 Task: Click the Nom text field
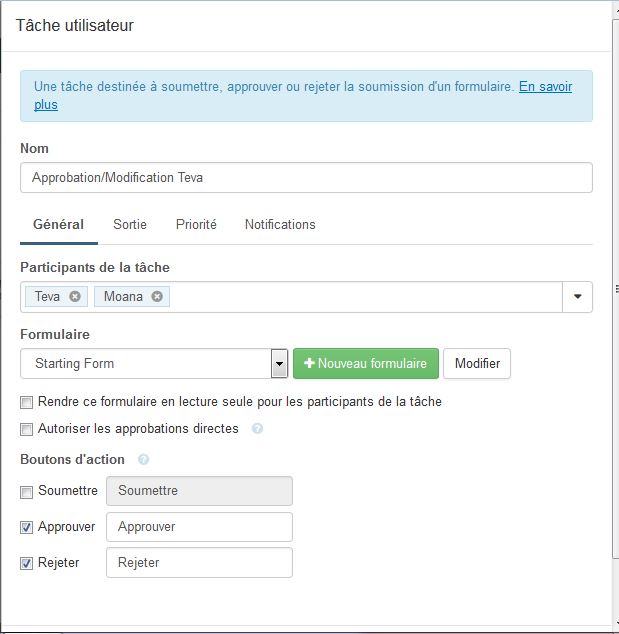(306, 178)
